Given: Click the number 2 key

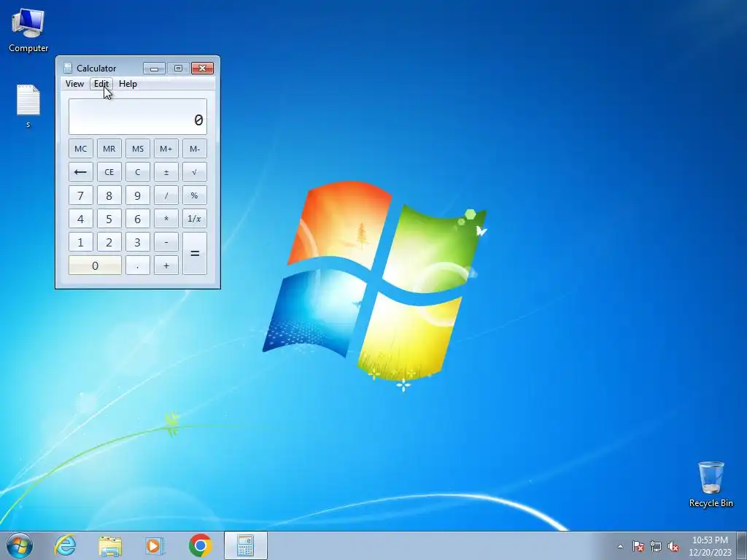Looking at the screenshot, I should tap(109, 242).
